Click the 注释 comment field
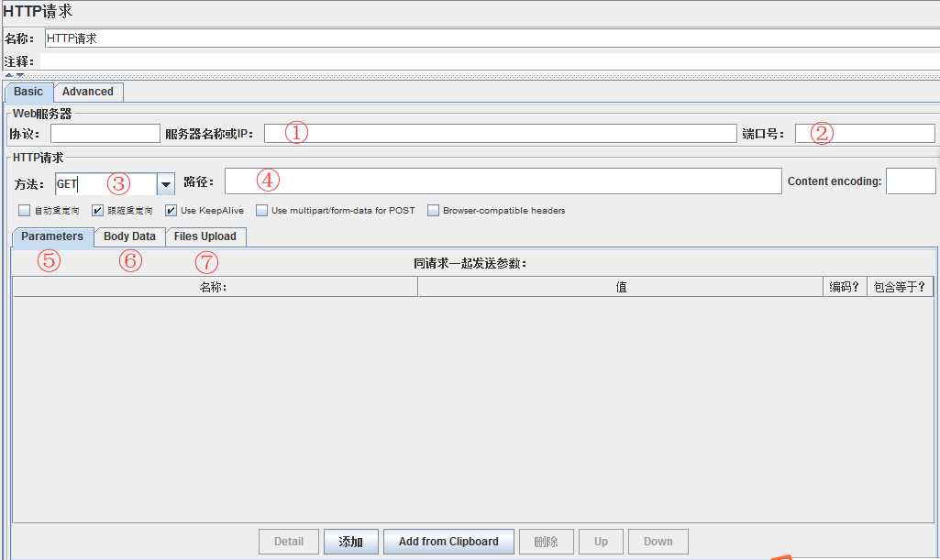The width and height of the screenshot is (940, 560). [489, 61]
